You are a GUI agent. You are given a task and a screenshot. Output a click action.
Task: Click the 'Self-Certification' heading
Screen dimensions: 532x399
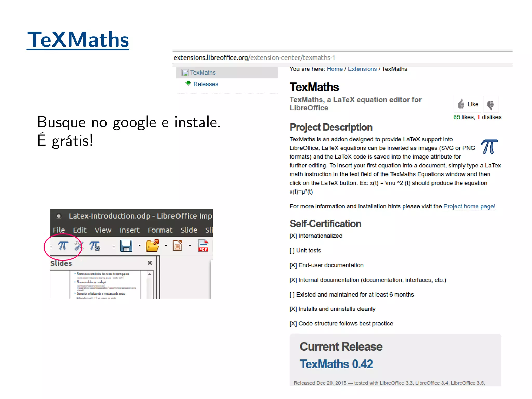(x=325, y=224)
